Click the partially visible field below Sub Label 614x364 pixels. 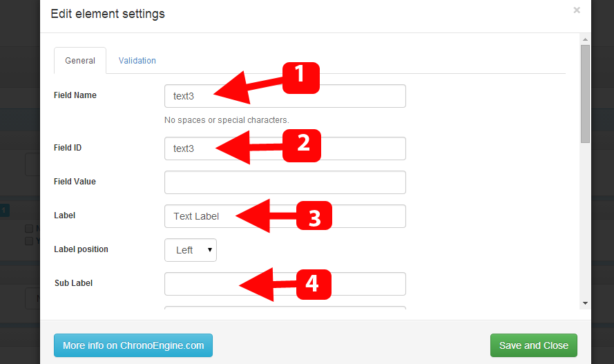point(285,307)
